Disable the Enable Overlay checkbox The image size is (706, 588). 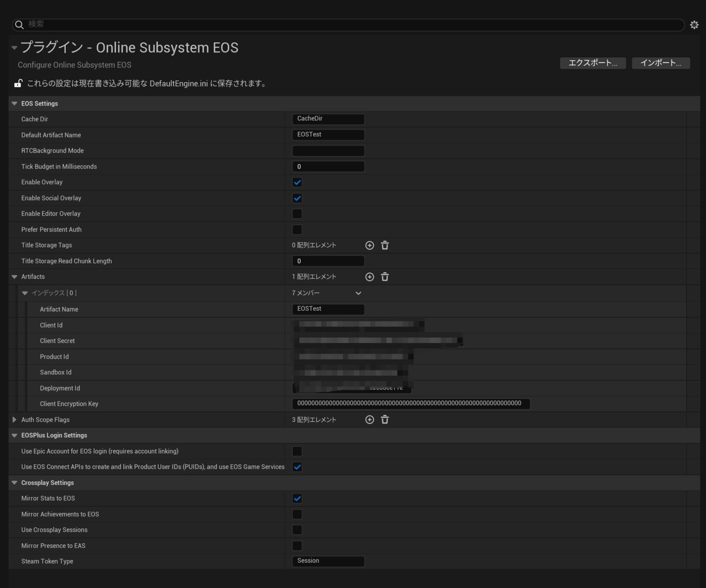297,182
